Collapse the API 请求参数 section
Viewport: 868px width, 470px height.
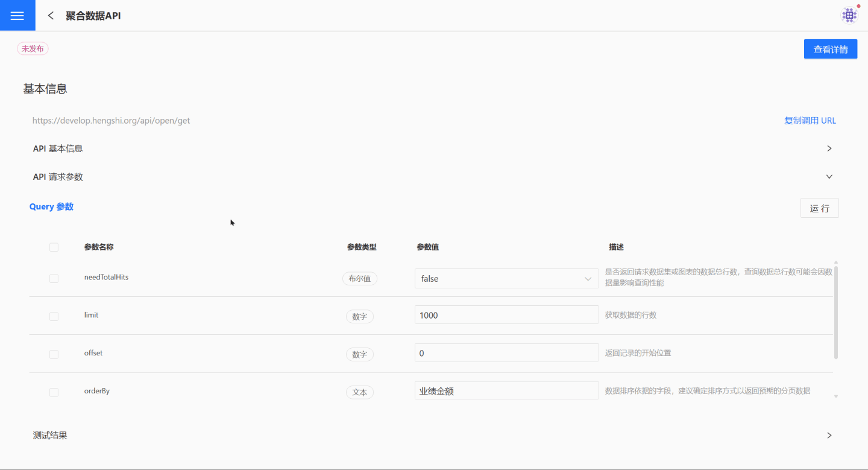[x=829, y=177]
